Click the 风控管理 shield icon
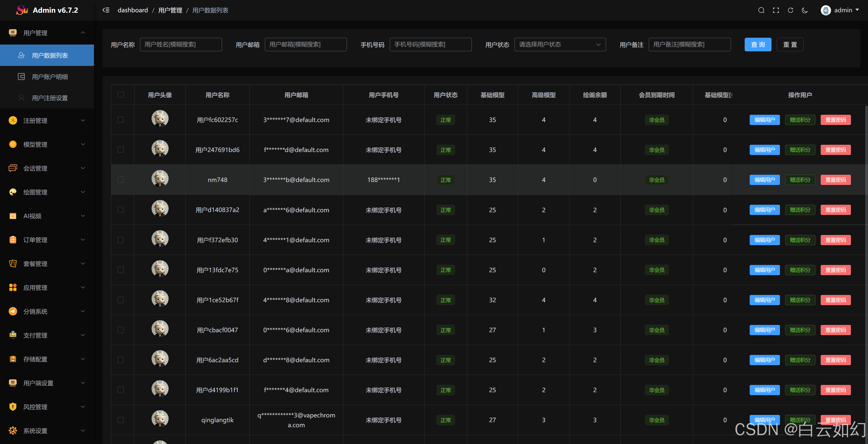This screenshot has width=868, height=444. click(x=13, y=407)
